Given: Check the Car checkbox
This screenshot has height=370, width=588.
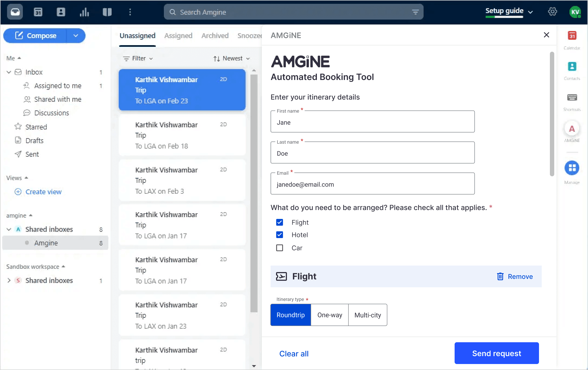Looking at the screenshot, I should (x=279, y=248).
